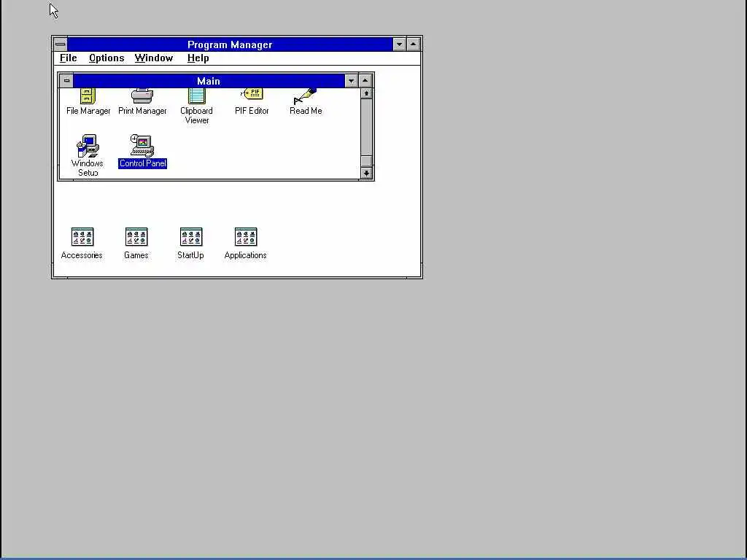Open the File menu
747x560 pixels.
click(68, 58)
